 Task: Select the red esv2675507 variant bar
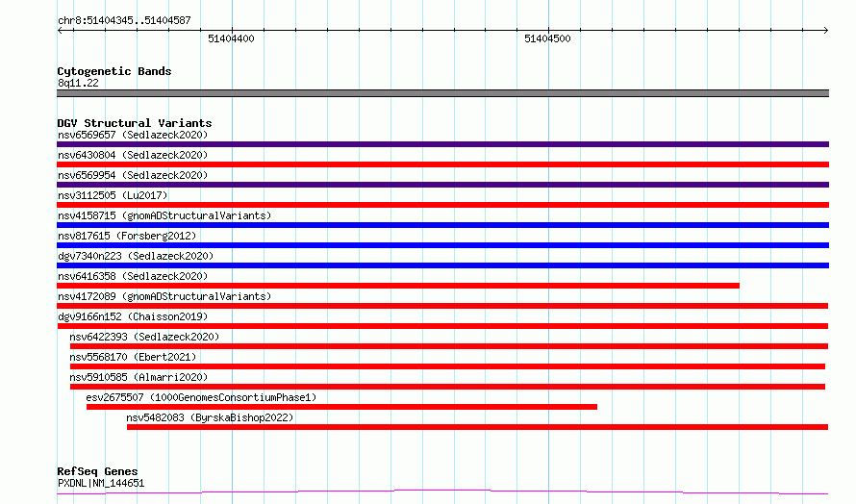point(341,407)
